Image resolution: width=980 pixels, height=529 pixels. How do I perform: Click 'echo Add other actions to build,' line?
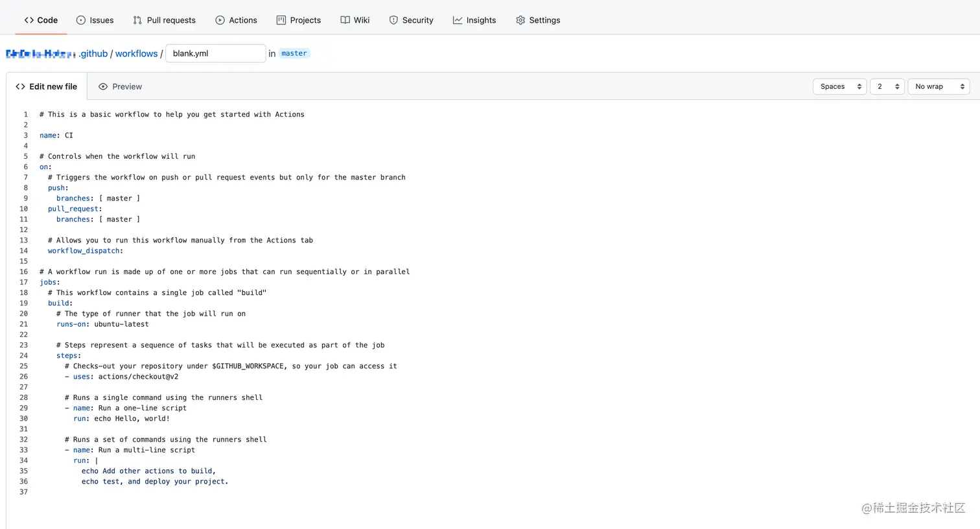[x=148, y=471]
